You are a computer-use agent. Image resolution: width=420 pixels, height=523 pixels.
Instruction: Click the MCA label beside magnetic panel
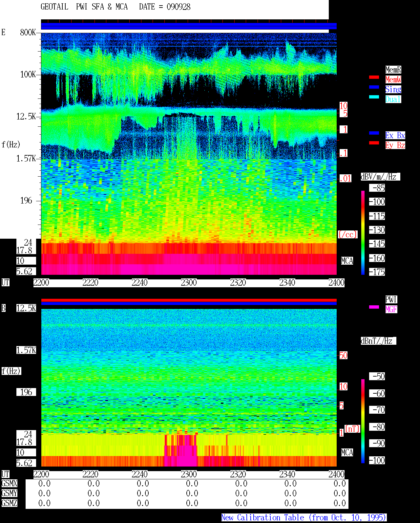347,452
